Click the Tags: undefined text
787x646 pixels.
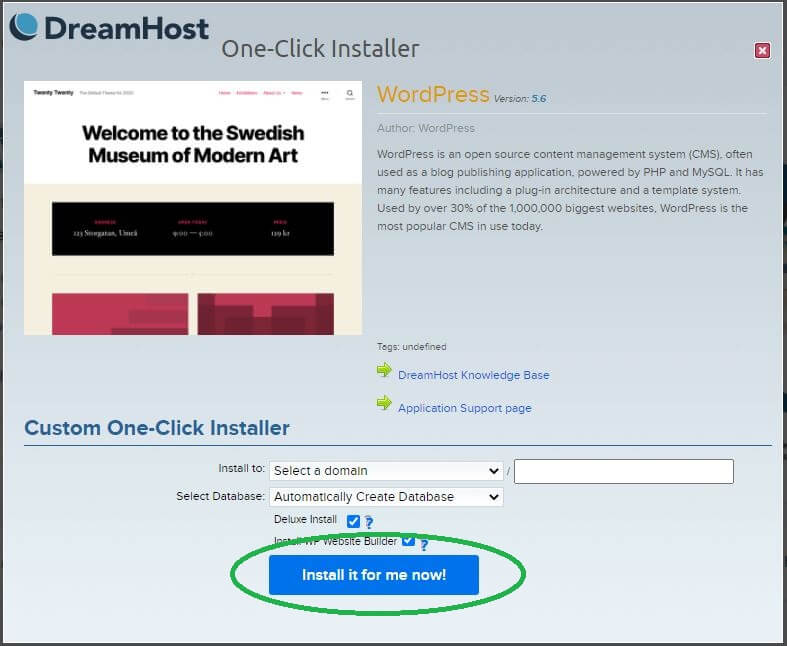point(412,347)
